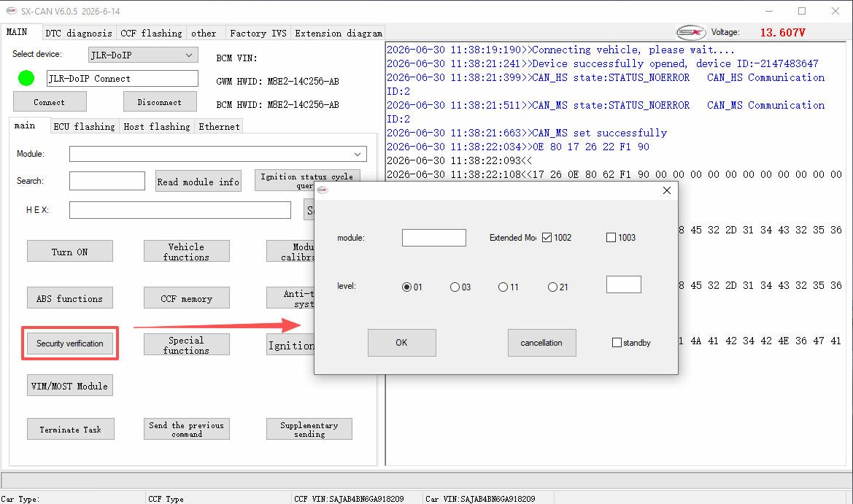Select level 01 radio button
This screenshot has width=853, height=504.
406,287
